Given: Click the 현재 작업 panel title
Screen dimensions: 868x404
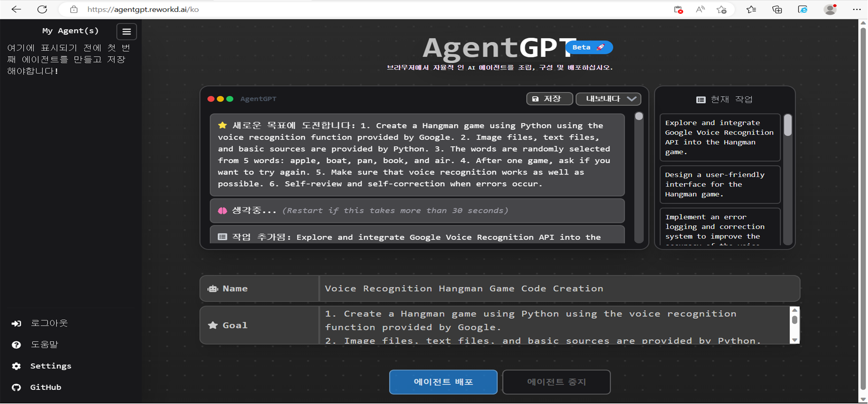Looking at the screenshot, I should (731, 100).
